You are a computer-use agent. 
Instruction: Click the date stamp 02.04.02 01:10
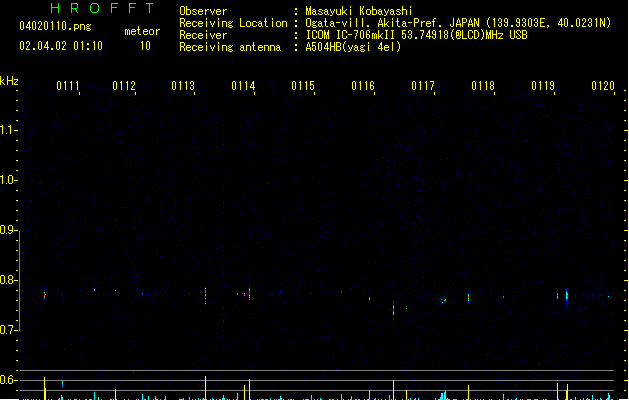(61, 46)
